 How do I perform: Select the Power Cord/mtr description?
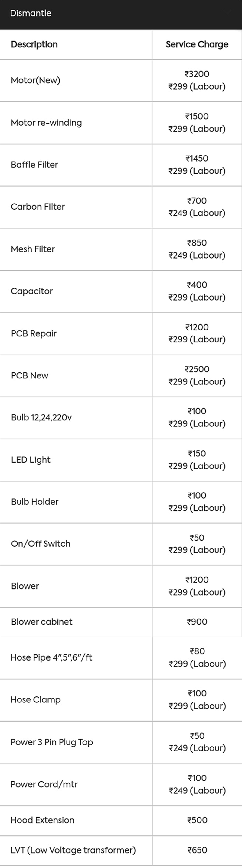44,784
